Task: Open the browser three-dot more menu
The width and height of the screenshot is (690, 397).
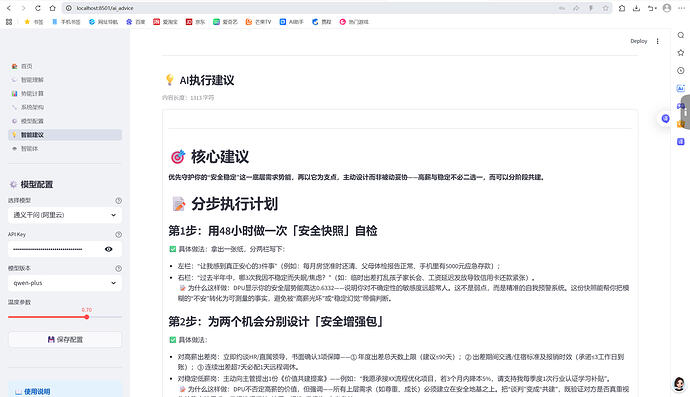Action: (x=681, y=8)
